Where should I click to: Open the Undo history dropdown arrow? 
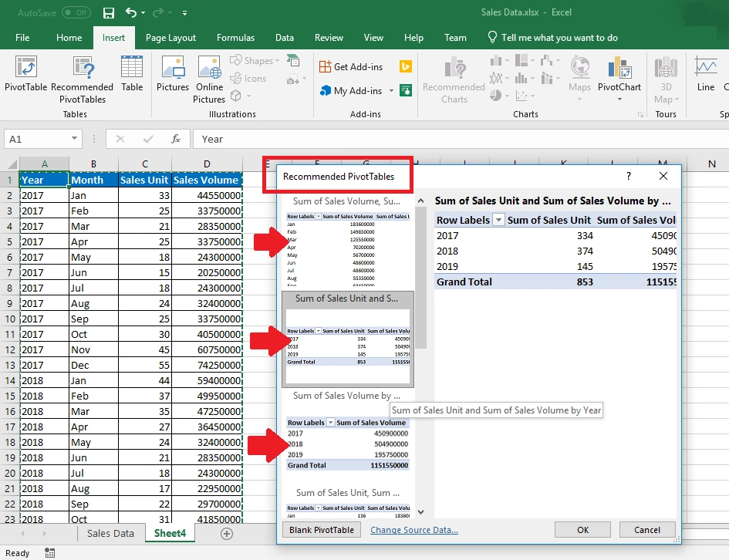(143, 13)
